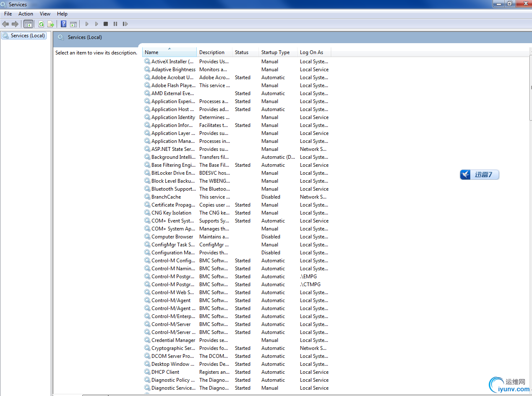The width and height of the screenshot is (532, 396).
Task: Open the Help menu
Action: (62, 14)
